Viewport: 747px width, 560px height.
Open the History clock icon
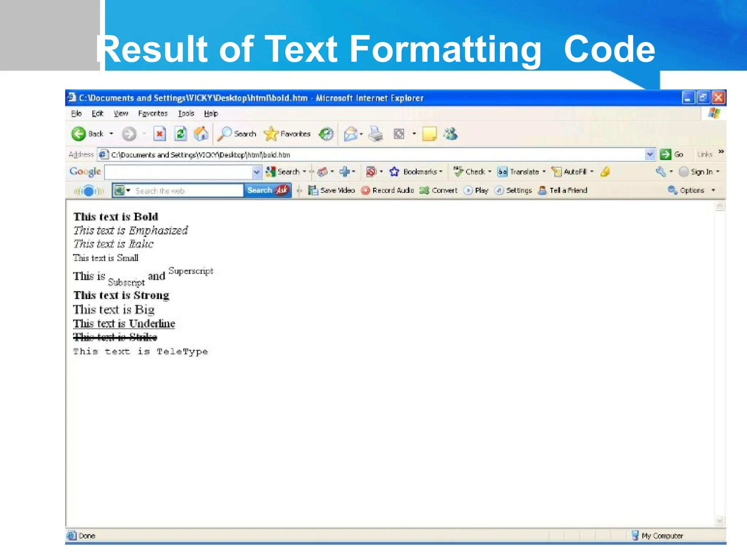coord(326,134)
